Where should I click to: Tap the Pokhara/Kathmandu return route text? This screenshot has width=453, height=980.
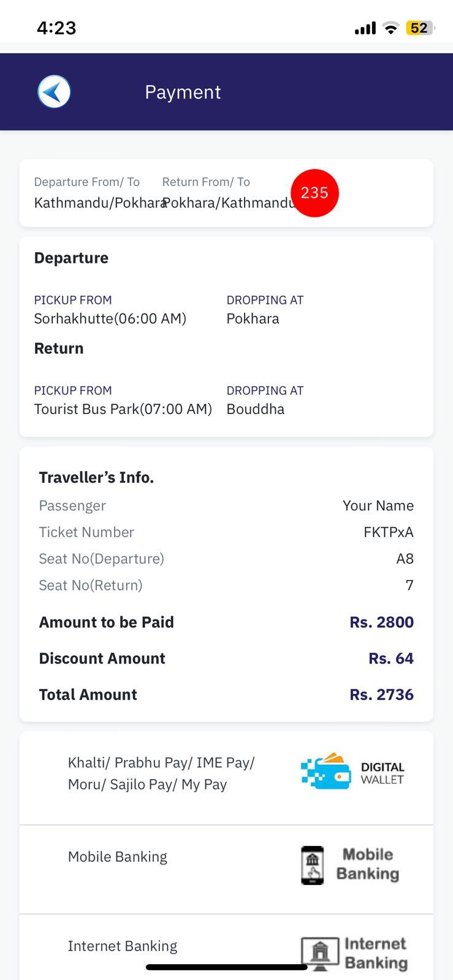(x=229, y=203)
